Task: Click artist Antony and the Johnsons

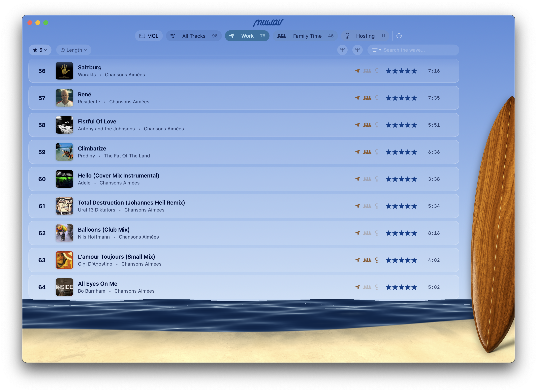Action: click(x=106, y=129)
